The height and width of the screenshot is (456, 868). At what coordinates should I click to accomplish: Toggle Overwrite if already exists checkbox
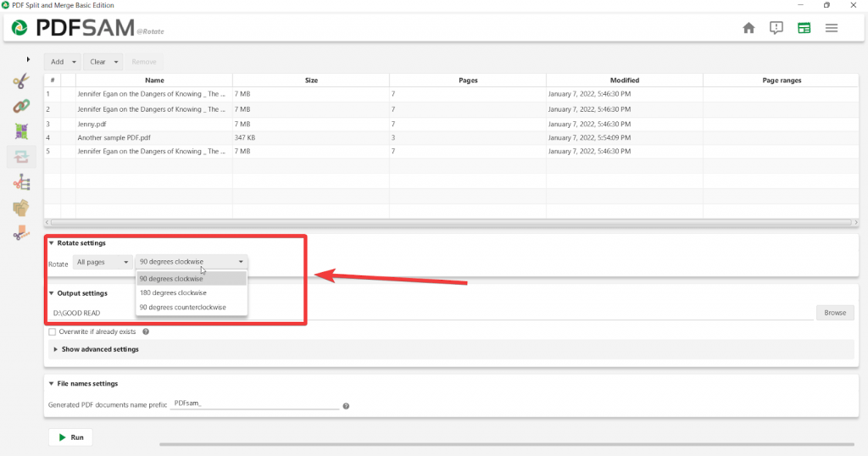pos(52,331)
